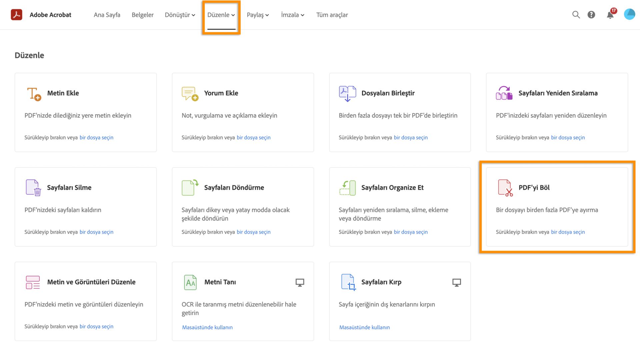The width and height of the screenshot is (640, 364).
Task: Click Masaüstünde kullanın under Metni Tanı
Action: [207, 327]
